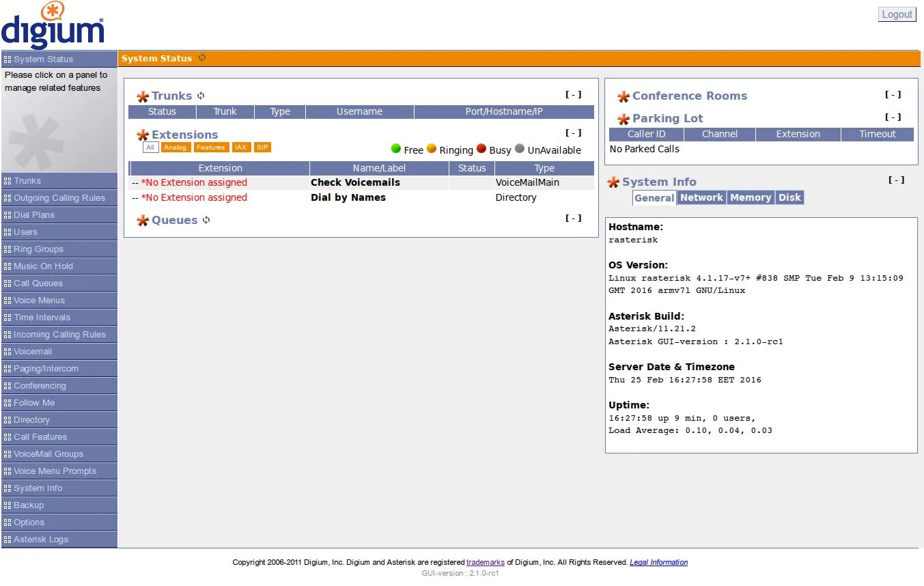
Task: Click the Digium logo
Action: click(x=53, y=25)
